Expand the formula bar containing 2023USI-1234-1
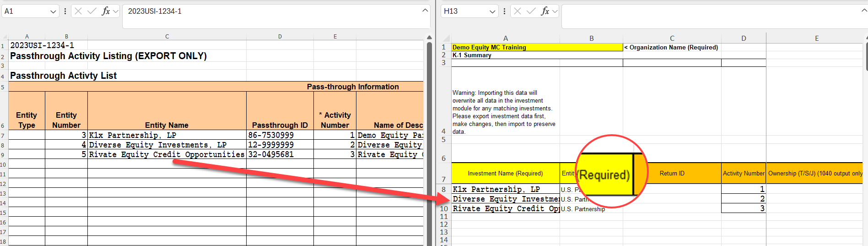Viewport: 868px width, 246px height. (425, 10)
